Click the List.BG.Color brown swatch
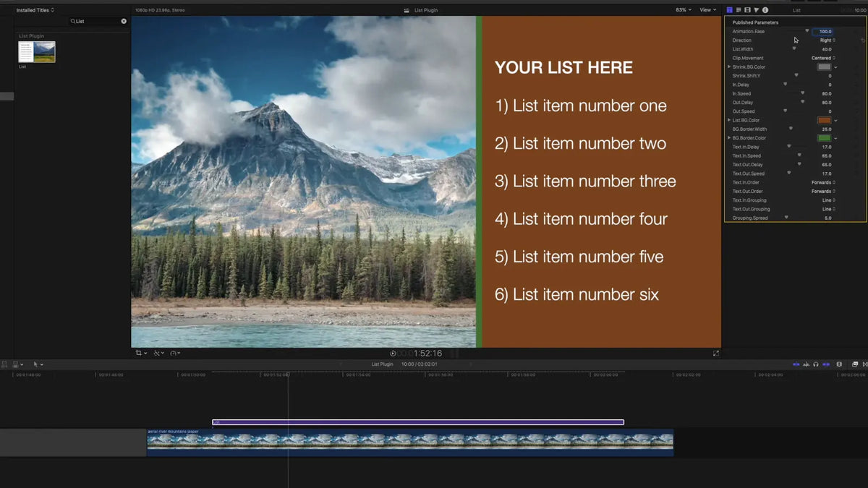This screenshot has height=488, width=868. click(824, 120)
